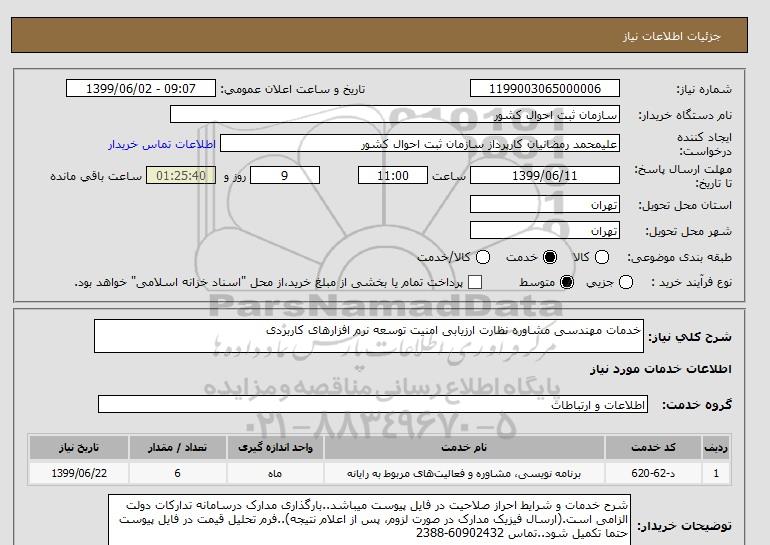The image size is (770, 545).
Task: Click the تاریخ نیاز column header
Action: 79,447
